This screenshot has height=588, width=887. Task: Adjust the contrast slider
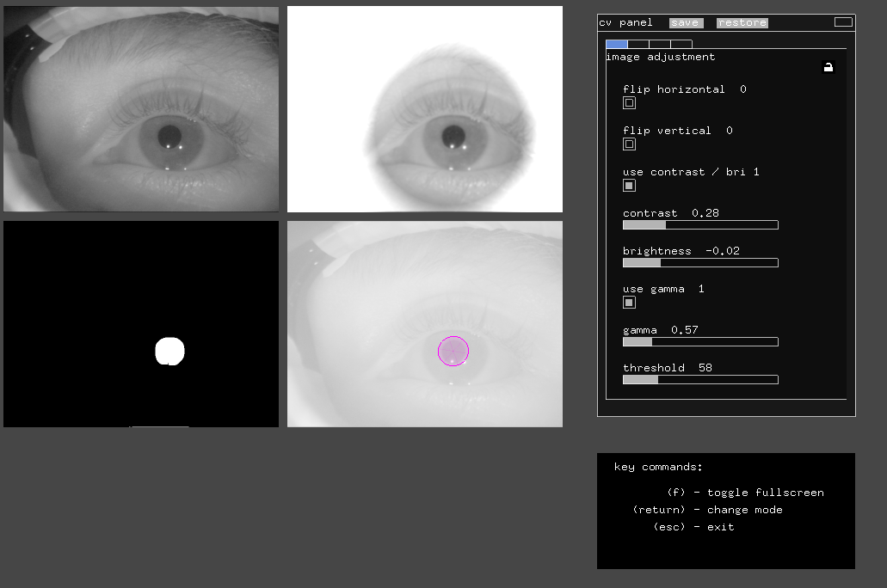pos(699,224)
